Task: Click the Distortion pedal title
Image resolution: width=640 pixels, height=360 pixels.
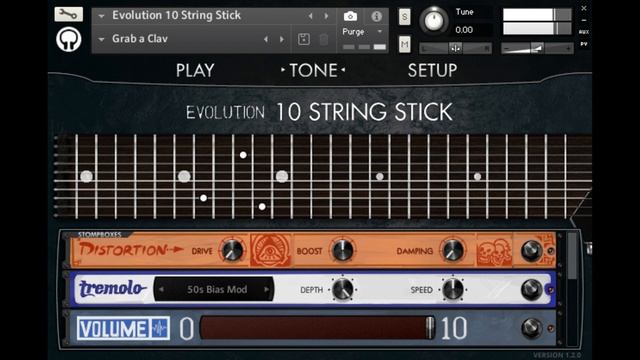Action: 131,249
